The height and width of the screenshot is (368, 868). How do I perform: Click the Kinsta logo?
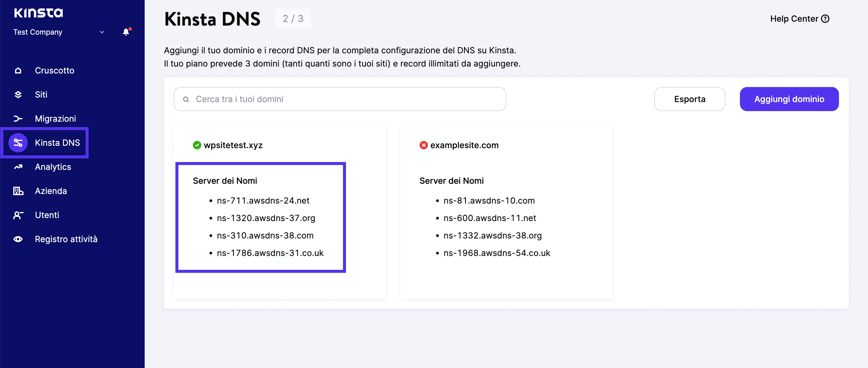38,13
